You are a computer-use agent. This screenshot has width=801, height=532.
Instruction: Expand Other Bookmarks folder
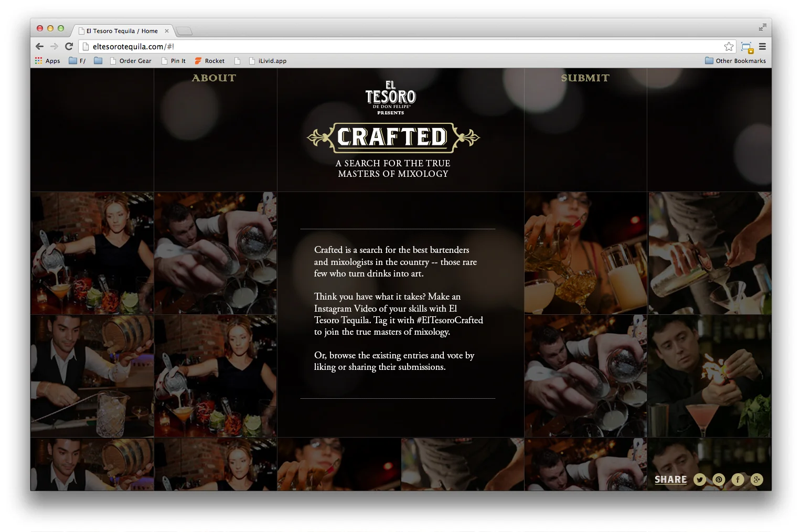tap(735, 61)
